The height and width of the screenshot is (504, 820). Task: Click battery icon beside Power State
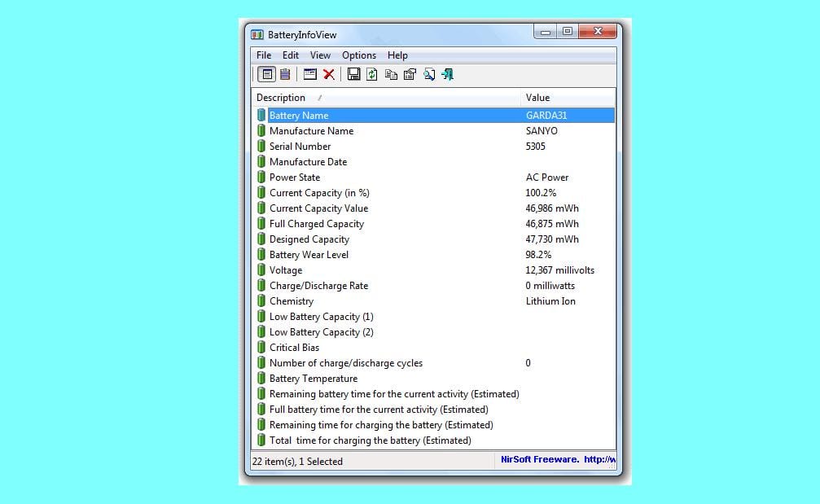click(x=261, y=177)
